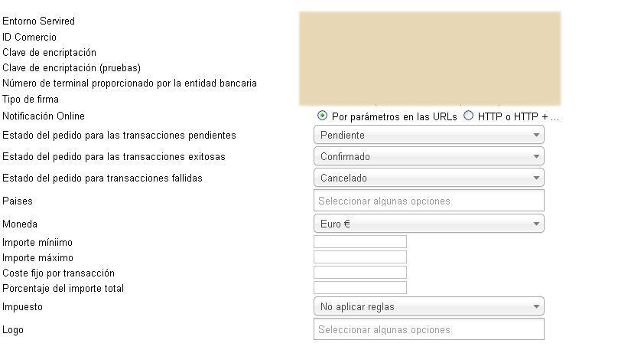The width and height of the screenshot is (644, 350).
Task: Select 'Por parámetros en las URLs' radio option
Action: coord(323,116)
